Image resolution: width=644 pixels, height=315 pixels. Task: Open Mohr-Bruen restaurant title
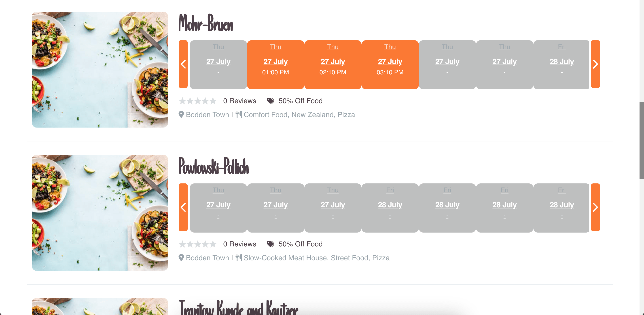tap(206, 23)
